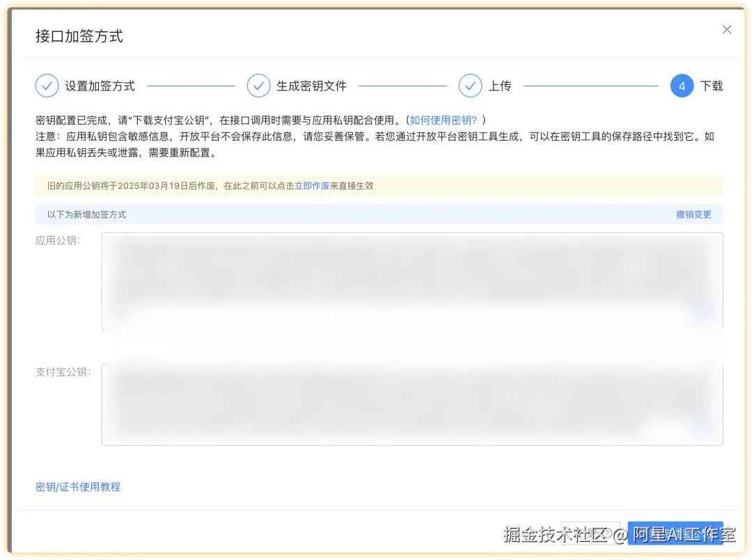
Task: Open the 如何使用密钥? help link
Action: [444, 117]
